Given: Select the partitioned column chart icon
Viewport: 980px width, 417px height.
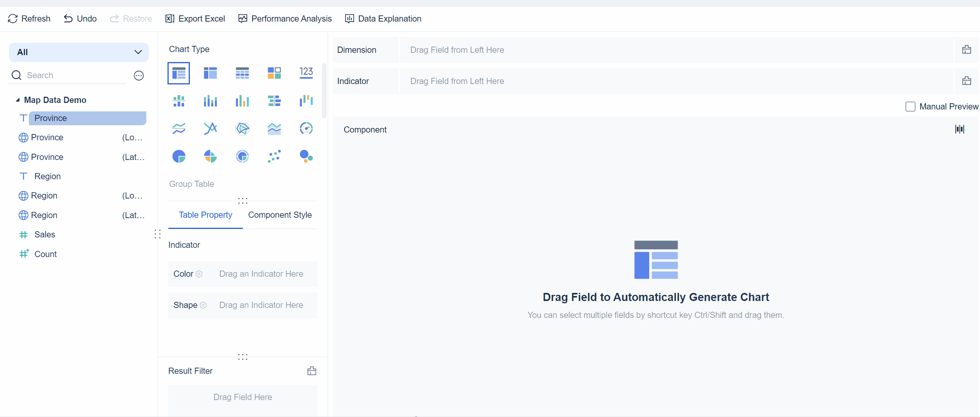Looking at the screenshot, I should point(179,101).
